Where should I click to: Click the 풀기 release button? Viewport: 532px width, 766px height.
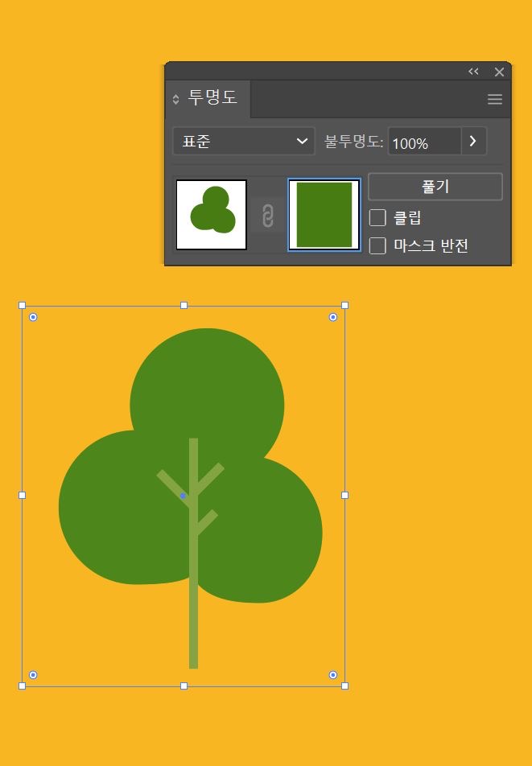click(435, 186)
